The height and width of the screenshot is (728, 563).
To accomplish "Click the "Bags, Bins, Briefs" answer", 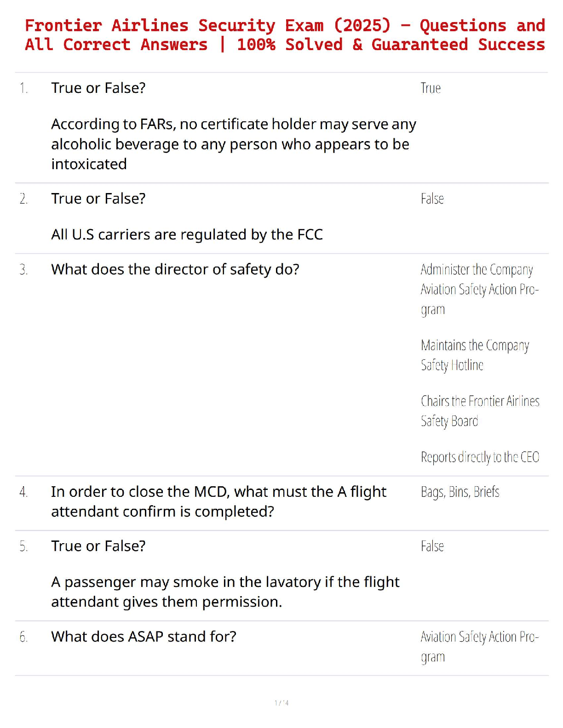I will [x=460, y=492].
